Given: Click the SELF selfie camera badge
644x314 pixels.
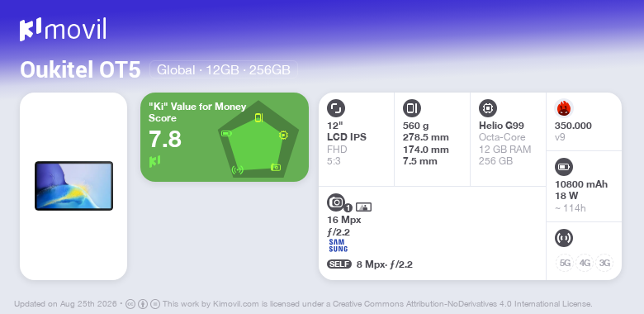Looking at the screenshot, I should [339, 264].
